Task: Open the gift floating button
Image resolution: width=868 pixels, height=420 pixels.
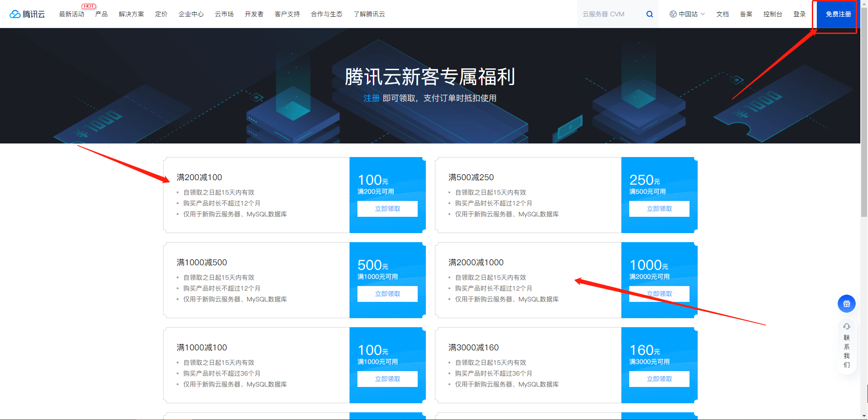Action: (x=846, y=304)
